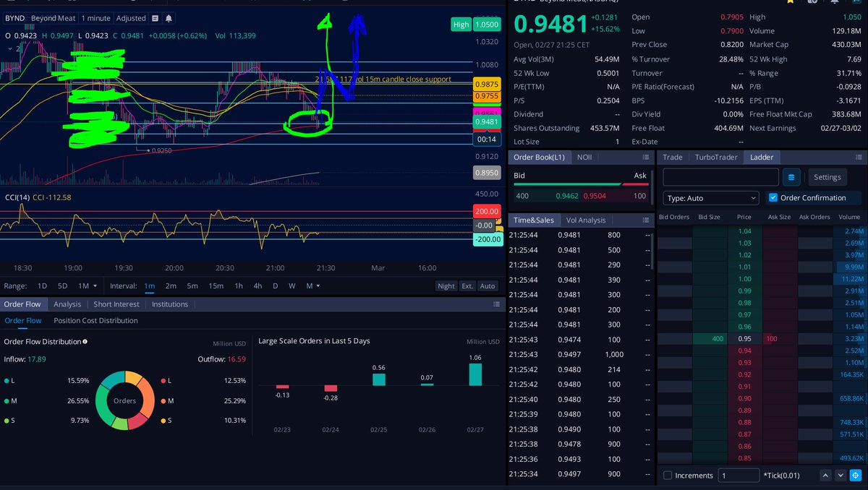Click the Tick increments value field
Viewport: 868px width, 490px height.
click(x=739, y=476)
